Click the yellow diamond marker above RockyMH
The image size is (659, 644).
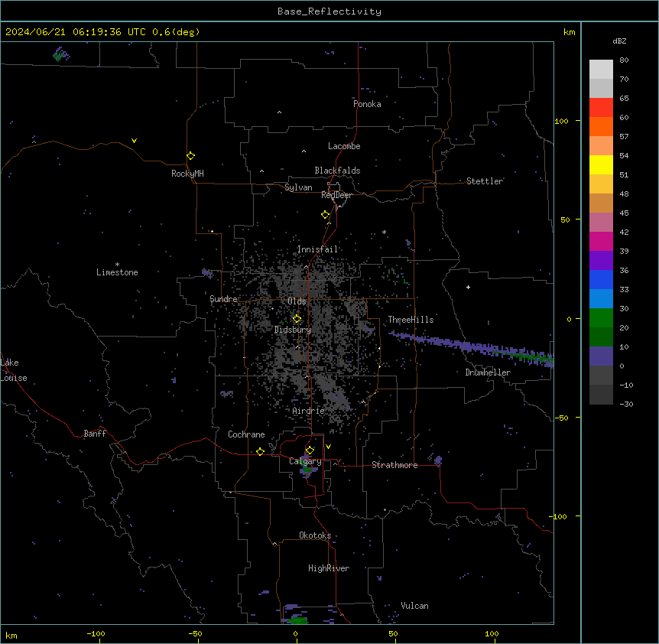click(190, 156)
